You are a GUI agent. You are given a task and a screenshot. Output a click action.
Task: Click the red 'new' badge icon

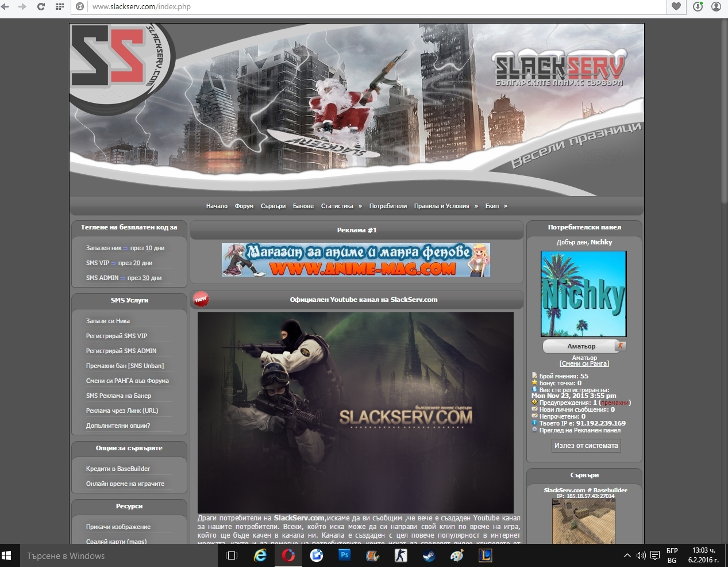(x=201, y=299)
